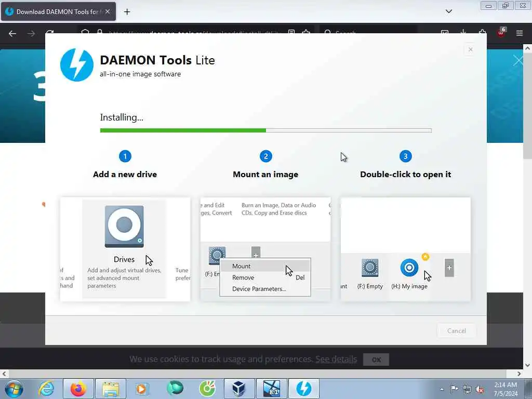
Task: Click the uBlock extension icon with badge
Action: pos(501,32)
